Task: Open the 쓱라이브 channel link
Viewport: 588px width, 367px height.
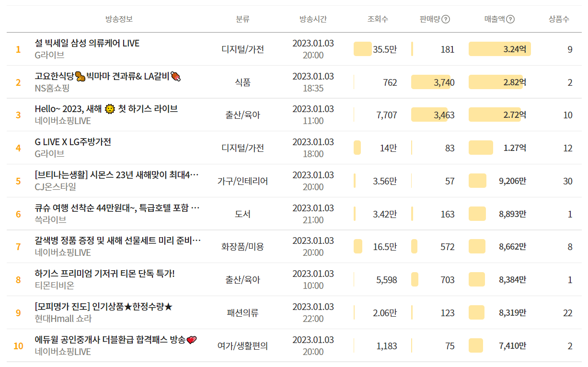Action: 50,220
